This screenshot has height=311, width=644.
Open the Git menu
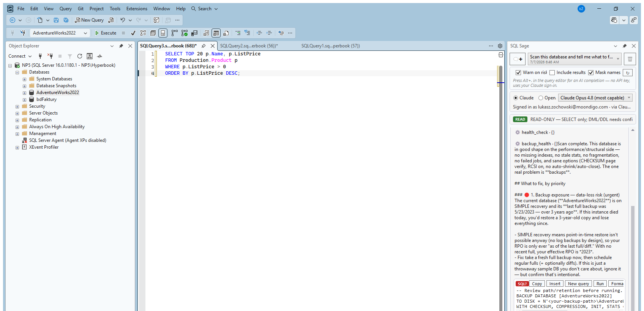tap(80, 9)
